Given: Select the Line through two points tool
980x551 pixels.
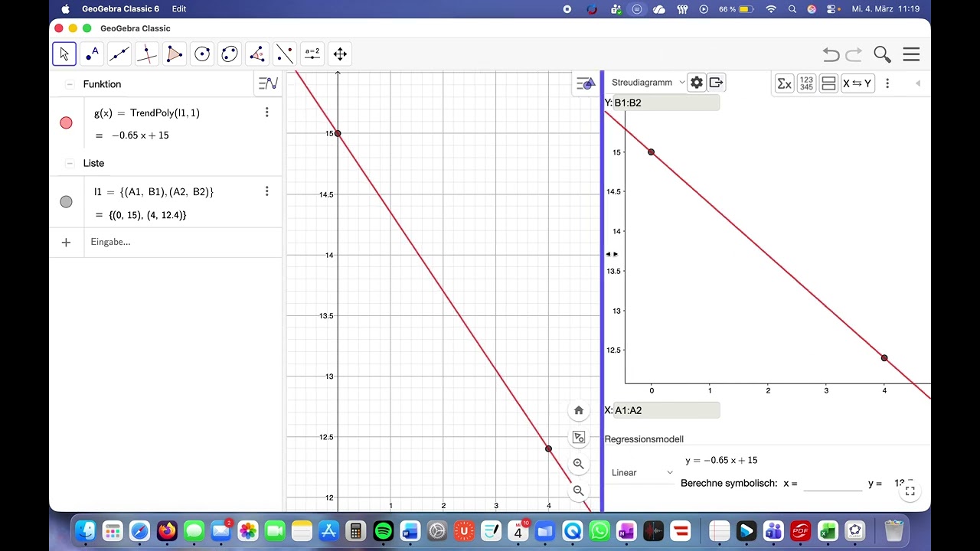Looking at the screenshot, I should [119, 54].
